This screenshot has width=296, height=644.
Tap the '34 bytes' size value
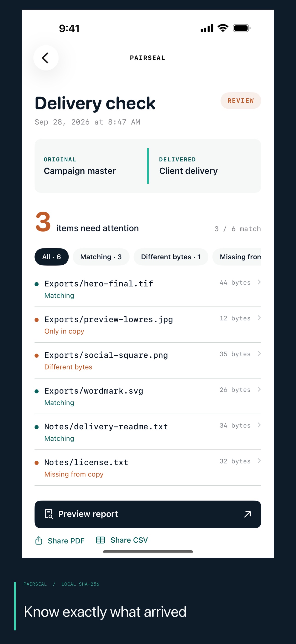point(235,425)
